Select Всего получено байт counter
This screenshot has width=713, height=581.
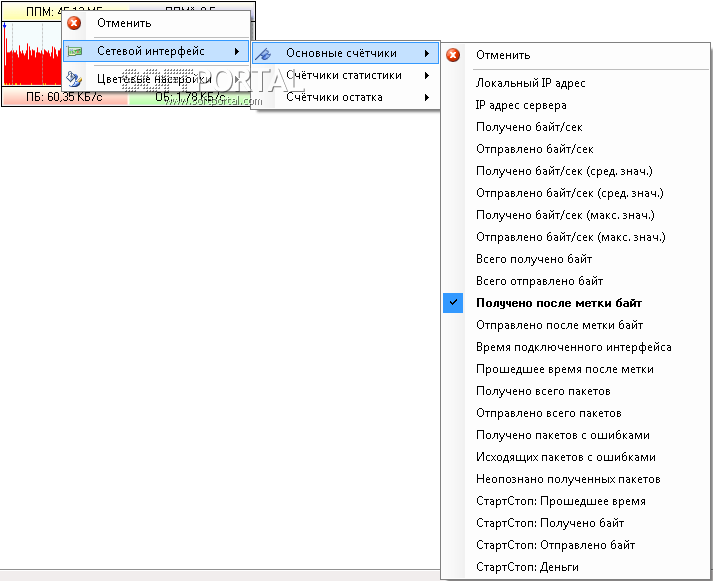point(576,259)
